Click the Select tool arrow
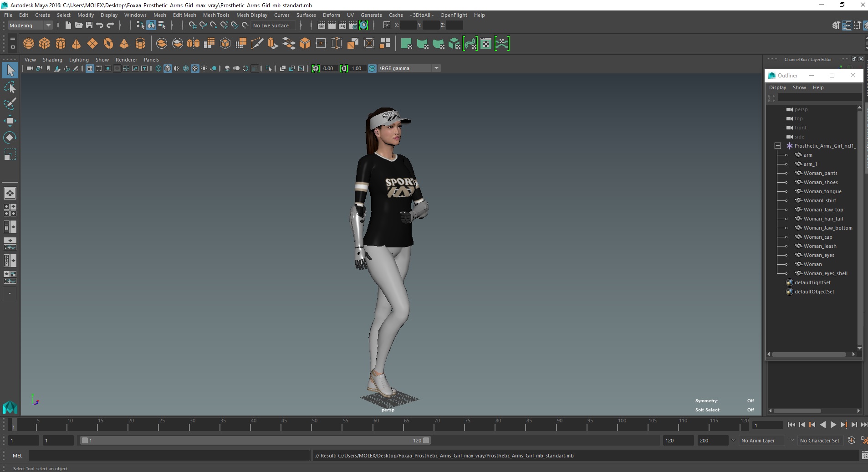The height and width of the screenshot is (472, 868). pyautogui.click(x=10, y=70)
